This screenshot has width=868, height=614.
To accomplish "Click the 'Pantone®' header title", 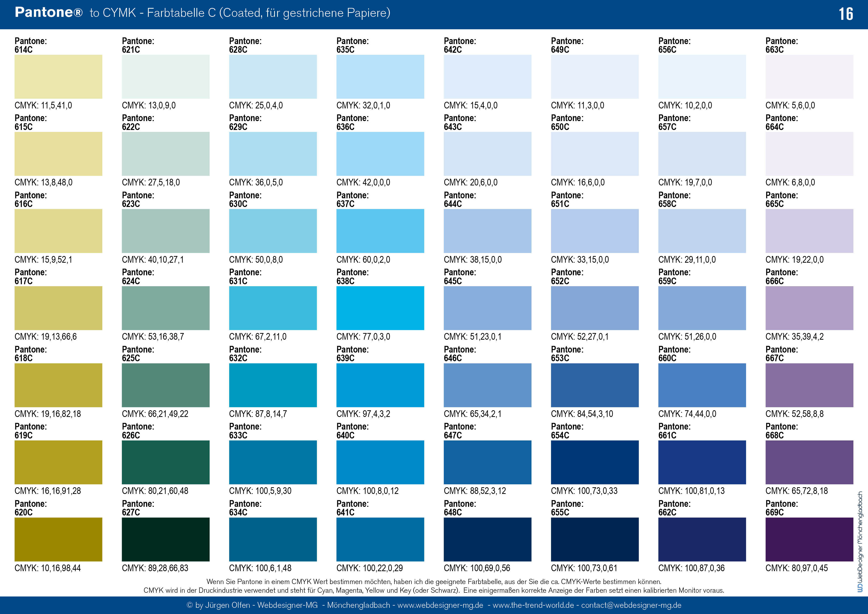I will pos(48,12).
